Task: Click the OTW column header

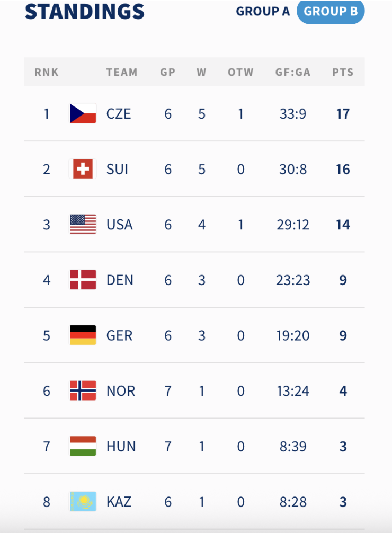Action: click(x=240, y=72)
